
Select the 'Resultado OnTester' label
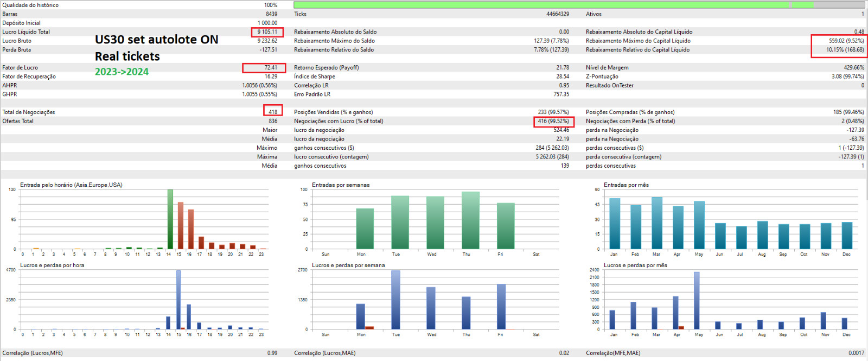610,86
